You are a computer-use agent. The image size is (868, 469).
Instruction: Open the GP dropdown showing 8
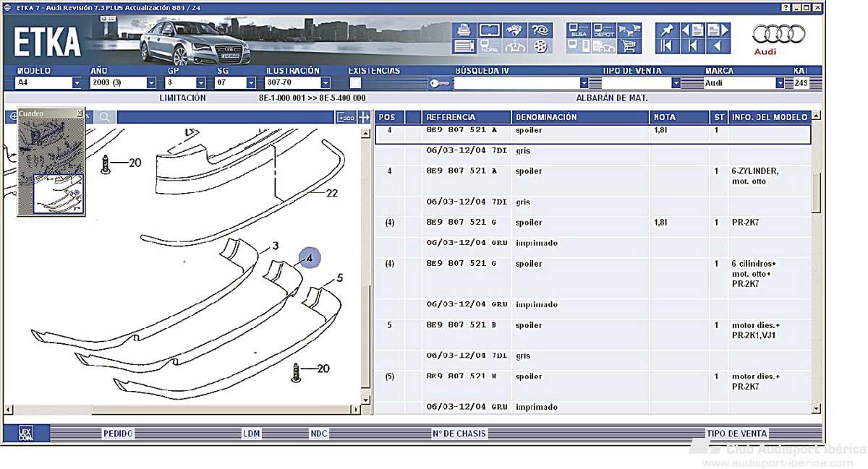pyautogui.click(x=201, y=83)
